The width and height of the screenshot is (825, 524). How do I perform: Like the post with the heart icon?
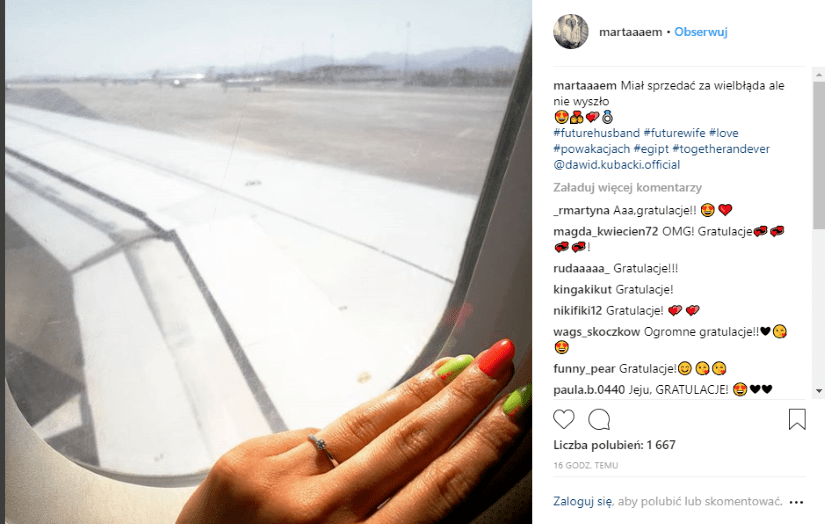tap(564, 419)
